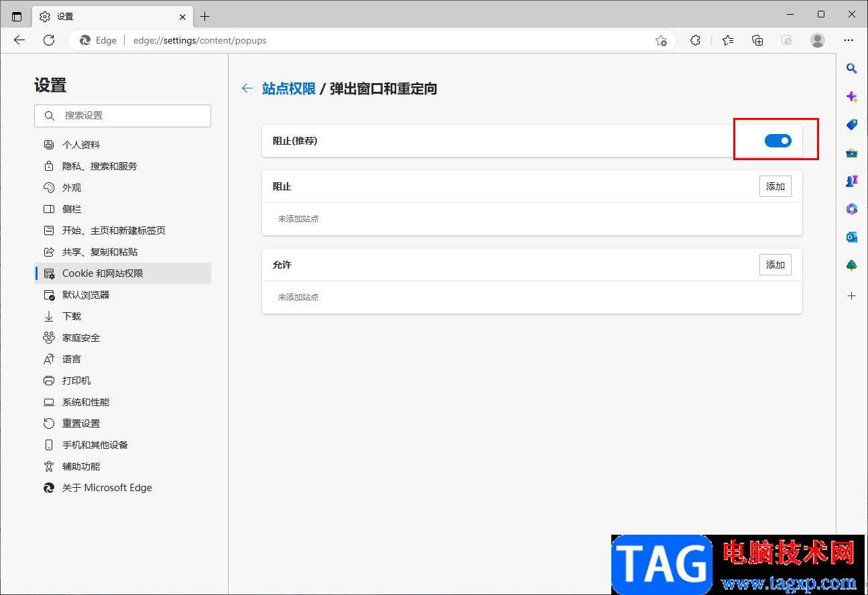Open 家庭安全 settings

123,338
